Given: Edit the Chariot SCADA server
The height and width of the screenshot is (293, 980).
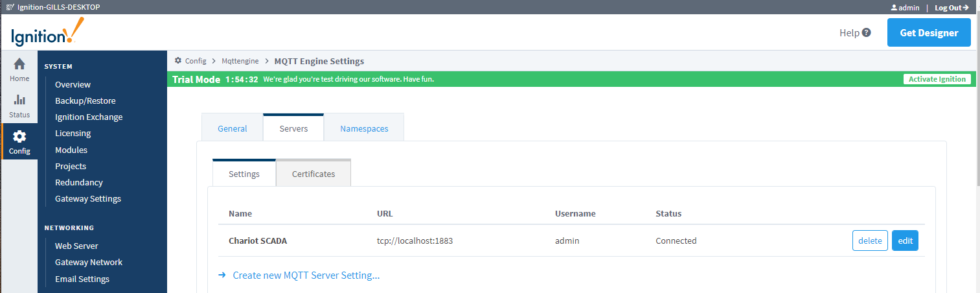Looking at the screenshot, I should pos(905,240).
